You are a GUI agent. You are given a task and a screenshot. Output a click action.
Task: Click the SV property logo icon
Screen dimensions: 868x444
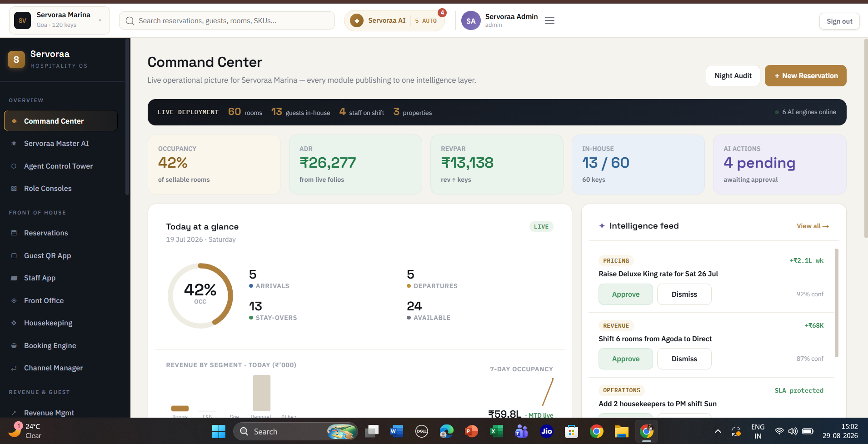pyautogui.click(x=22, y=20)
